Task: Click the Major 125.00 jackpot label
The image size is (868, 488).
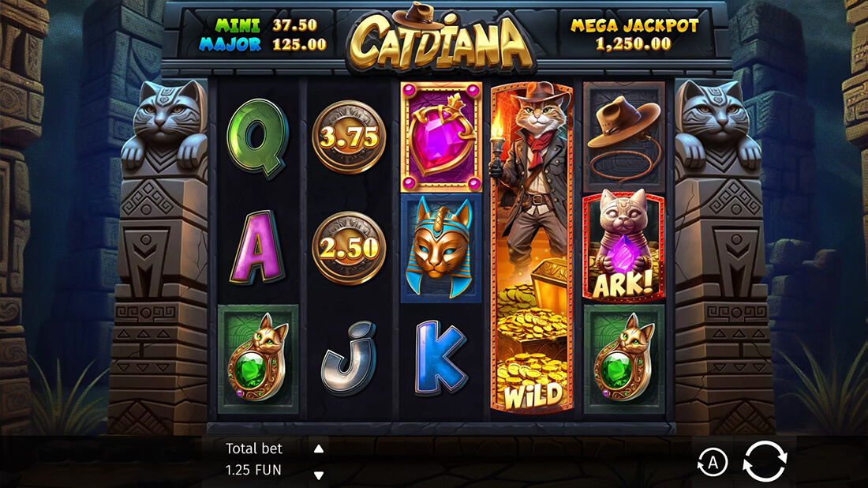Action: [263, 44]
